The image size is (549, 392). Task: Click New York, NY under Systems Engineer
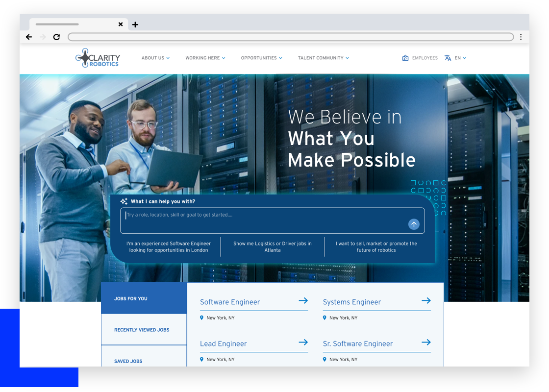(x=344, y=318)
